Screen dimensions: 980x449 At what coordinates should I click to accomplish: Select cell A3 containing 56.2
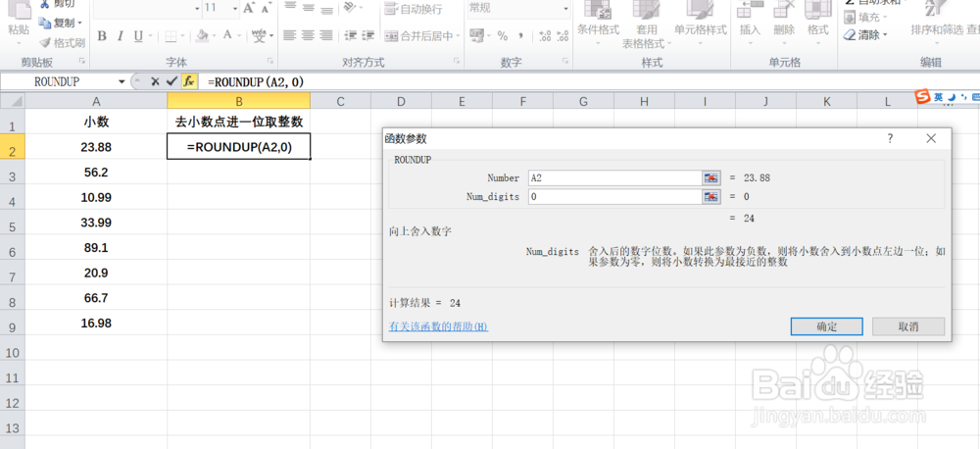(x=96, y=173)
